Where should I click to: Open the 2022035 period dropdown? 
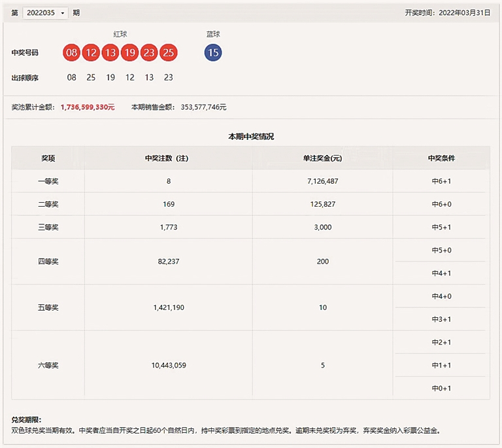(45, 12)
